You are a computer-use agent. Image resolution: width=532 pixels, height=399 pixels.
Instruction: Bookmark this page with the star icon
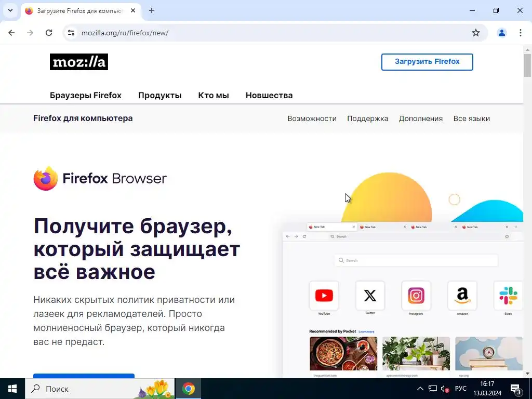(x=476, y=33)
